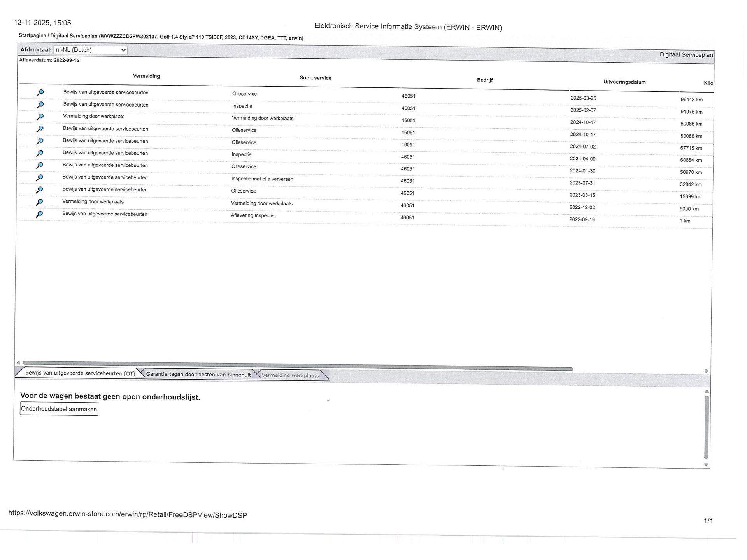Switch to Garantie tegen doorroesten van binnenuit tab
Viewport: 747px width, 560px height.
198,374
